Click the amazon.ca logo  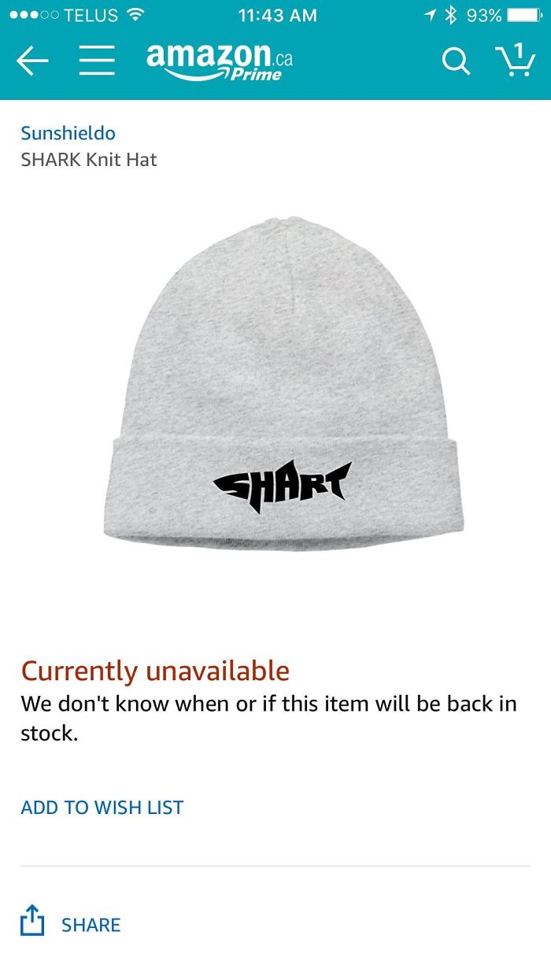point(220,61)
